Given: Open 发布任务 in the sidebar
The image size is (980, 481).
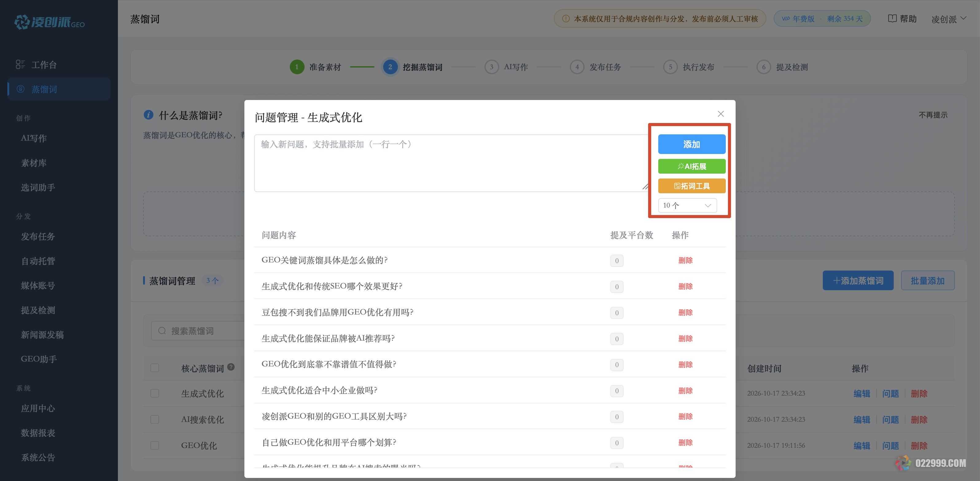Looking at the screenshot, I should coord(38,237).
